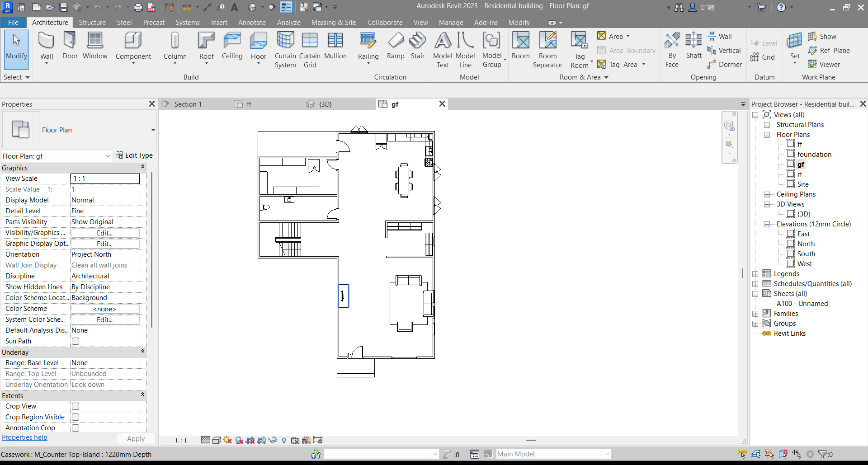Expand the Room & Area panel dropdown
The height and width of the screenshot is (465, 868).
pos(584,77)
